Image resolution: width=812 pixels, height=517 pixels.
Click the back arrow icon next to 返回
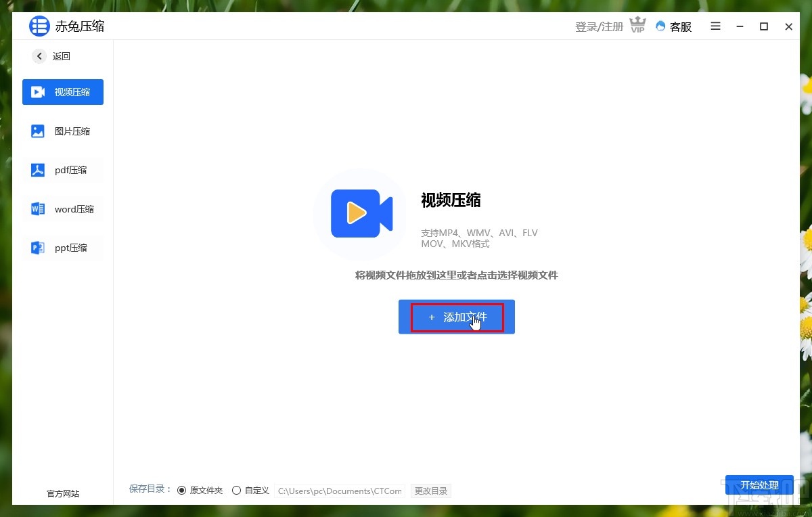tap(39, 56)
